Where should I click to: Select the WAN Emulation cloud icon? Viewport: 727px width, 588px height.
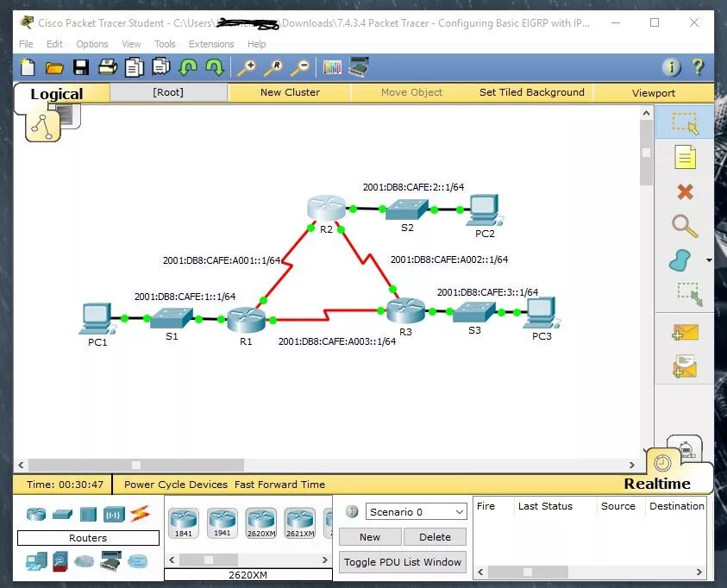84,561
